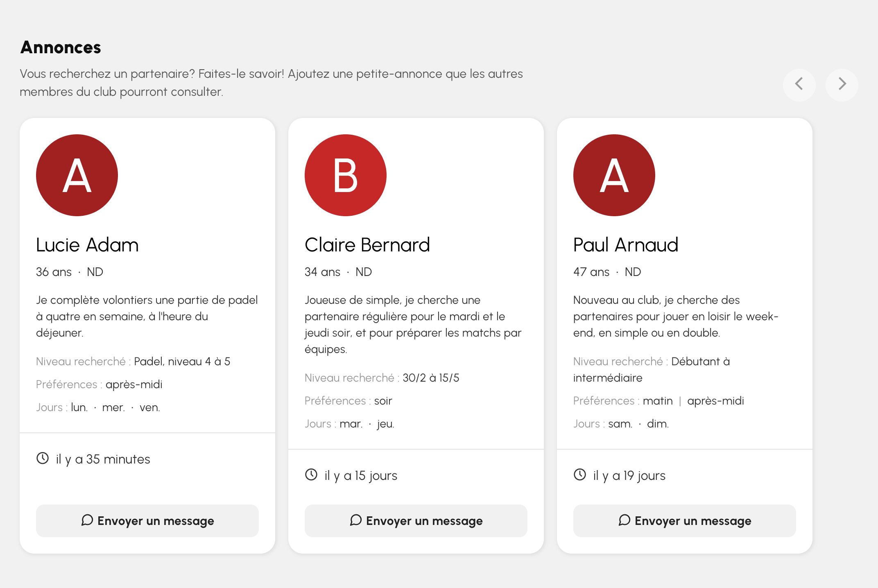Image resolution: width=878 pixels, height=588 pixels.
Task: Click 'dim.' day in Paul Arnaud's card
Action: [658, 424]
